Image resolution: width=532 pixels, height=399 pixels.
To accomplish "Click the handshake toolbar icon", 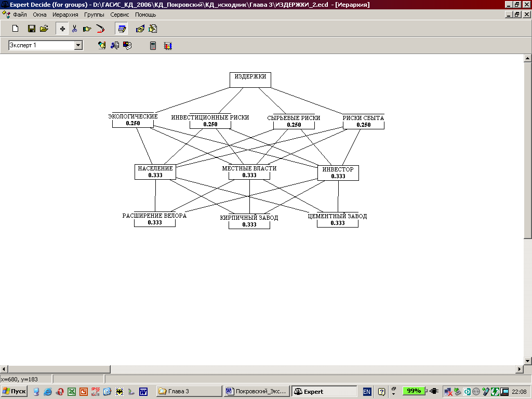I will click(140, 29).
